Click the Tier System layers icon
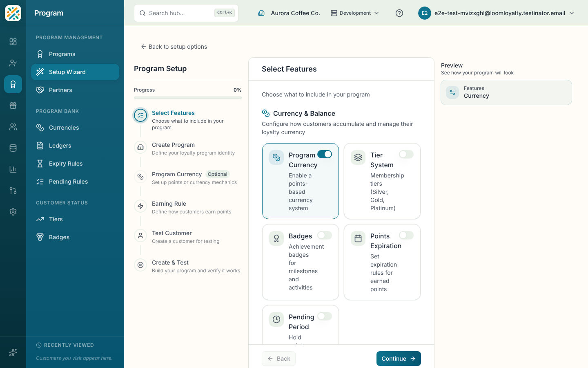The width and height of the screenshot is (588, 368). pyautogui.click(x=358, y=157)
